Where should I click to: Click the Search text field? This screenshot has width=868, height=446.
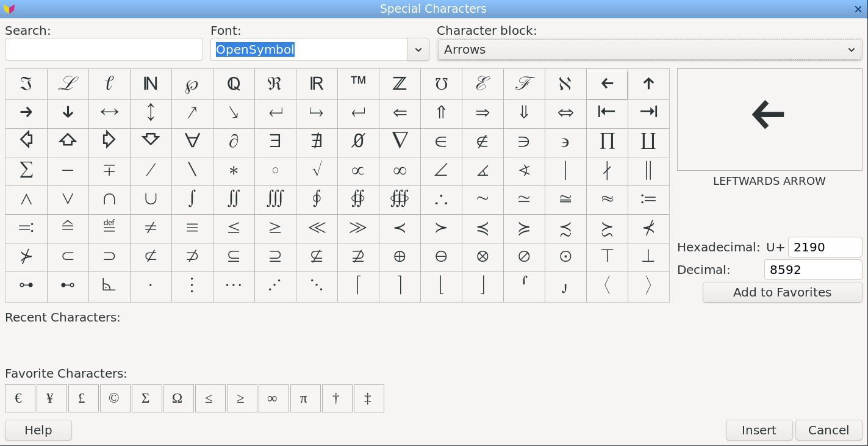click(104, 50)
